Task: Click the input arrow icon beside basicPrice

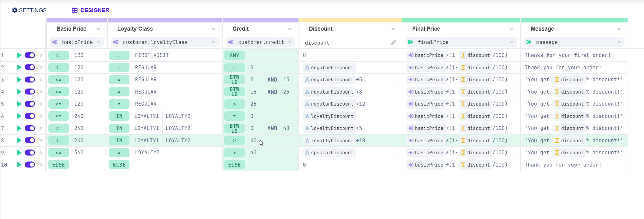Action: (x=55, y=42)
